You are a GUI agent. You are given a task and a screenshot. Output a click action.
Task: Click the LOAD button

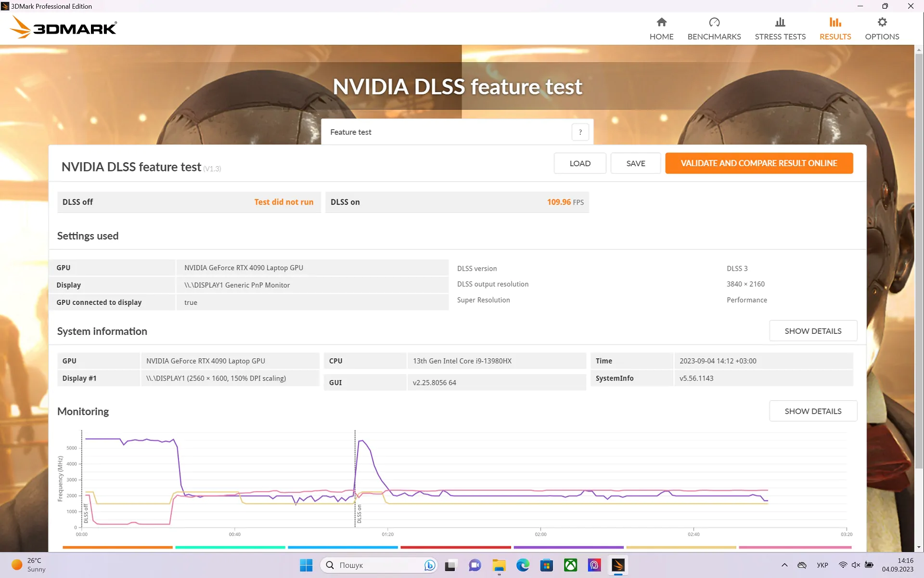point(580,163)
